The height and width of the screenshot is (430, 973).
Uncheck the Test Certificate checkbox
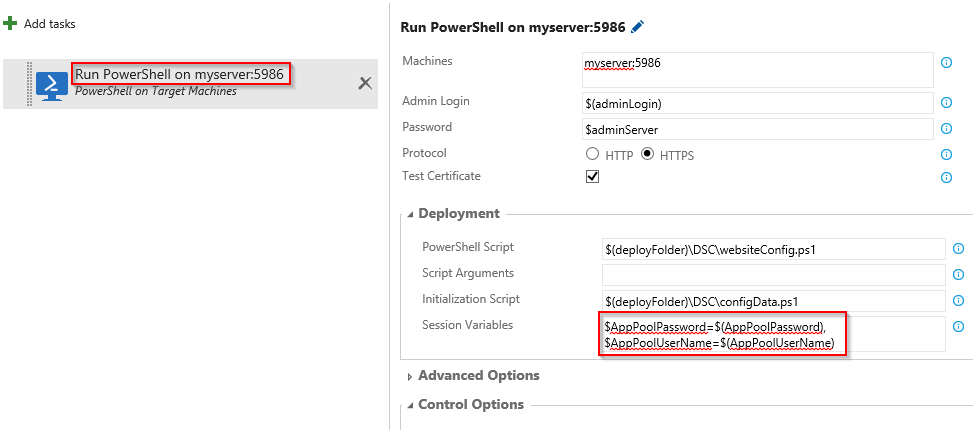tap(592, 177)
